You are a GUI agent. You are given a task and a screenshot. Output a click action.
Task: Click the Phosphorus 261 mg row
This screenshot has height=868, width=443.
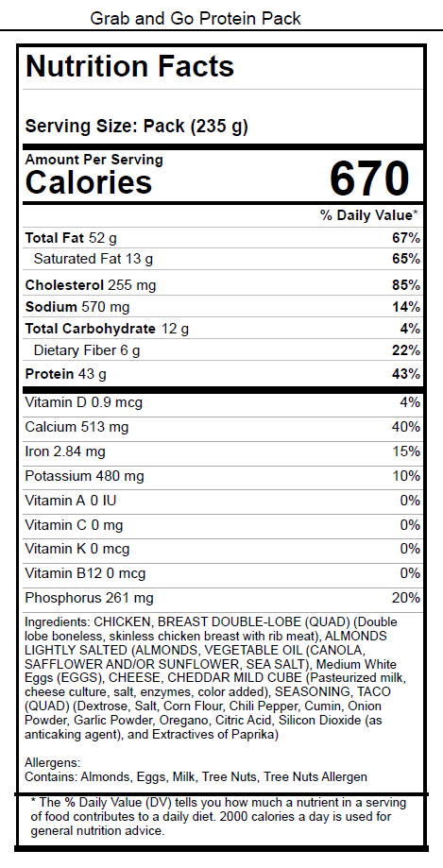223,598
